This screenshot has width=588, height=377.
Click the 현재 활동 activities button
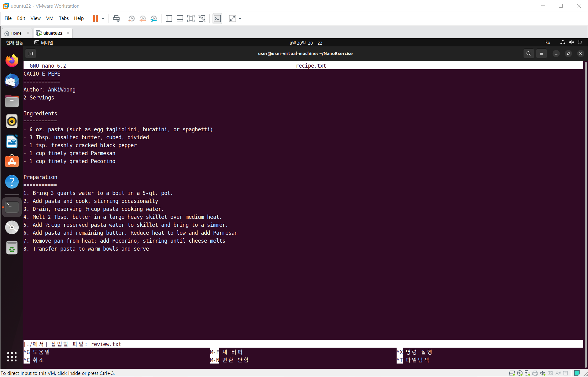pos(15,43)
